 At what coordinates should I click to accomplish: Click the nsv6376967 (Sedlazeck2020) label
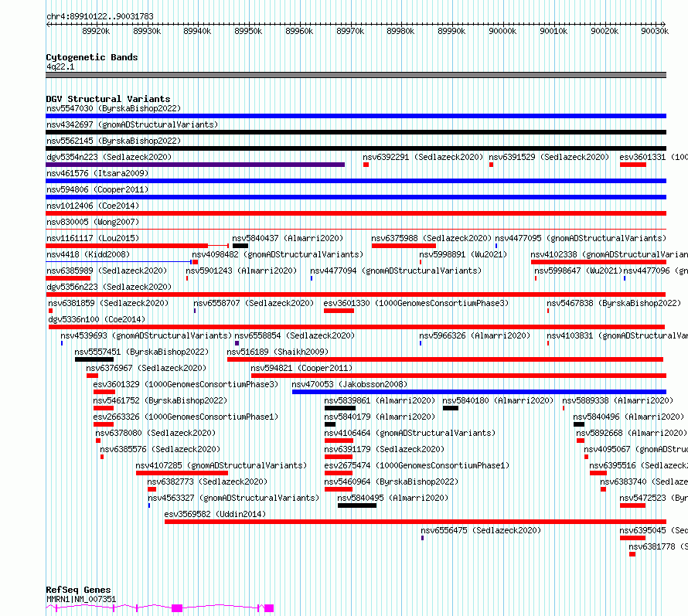[146, 368]
